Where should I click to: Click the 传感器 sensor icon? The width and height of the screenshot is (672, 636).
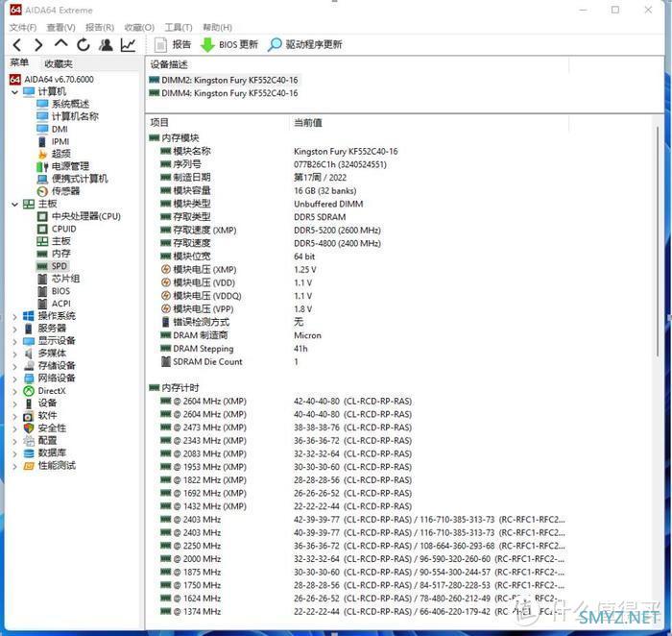point(42,191)
